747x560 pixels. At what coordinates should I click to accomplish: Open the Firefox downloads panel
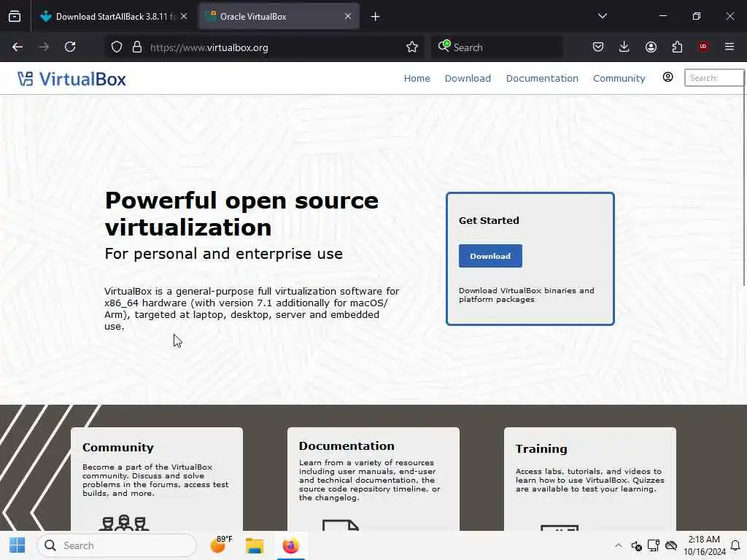[x=624, y=47]
